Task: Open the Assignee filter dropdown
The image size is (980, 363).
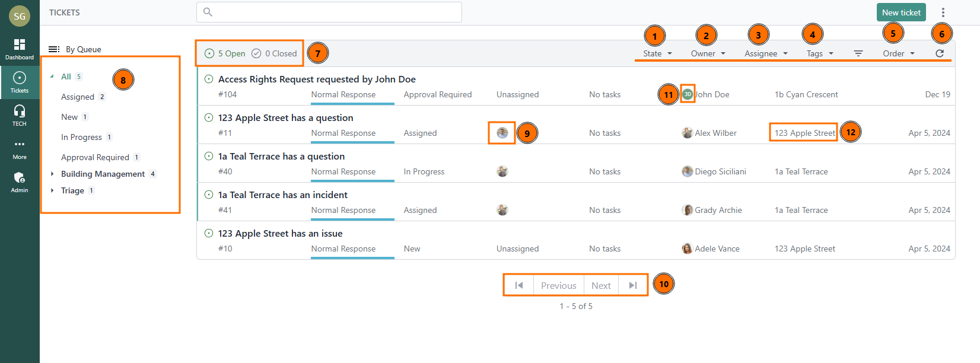Action: coord(766,53)
